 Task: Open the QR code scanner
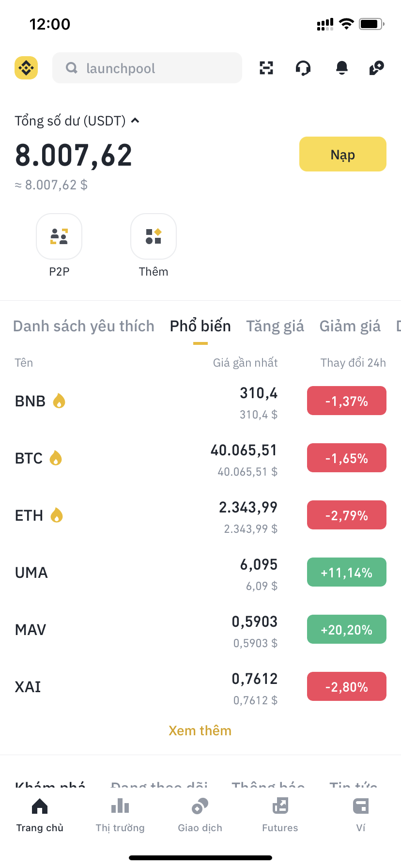tap(266, 68)
